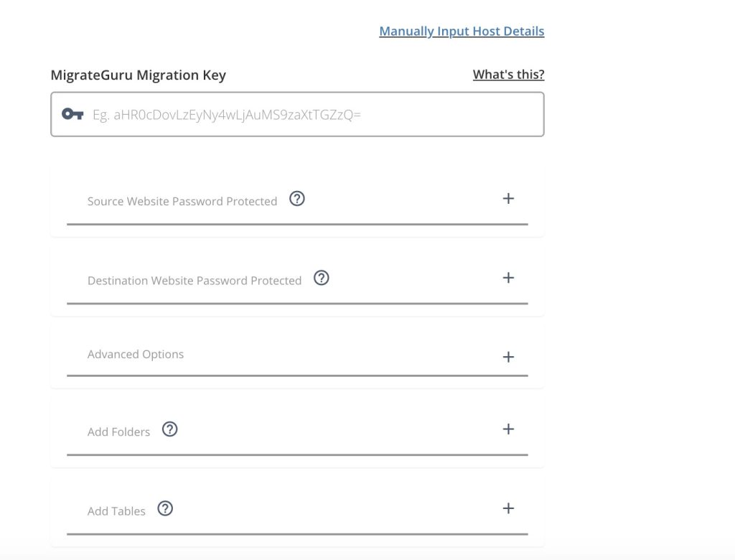Click the Add Folders section title

point(118,432)
